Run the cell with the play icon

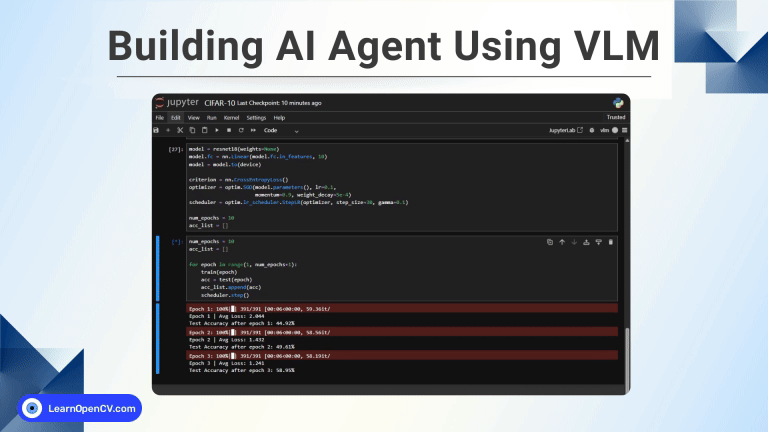pos(216,130)
